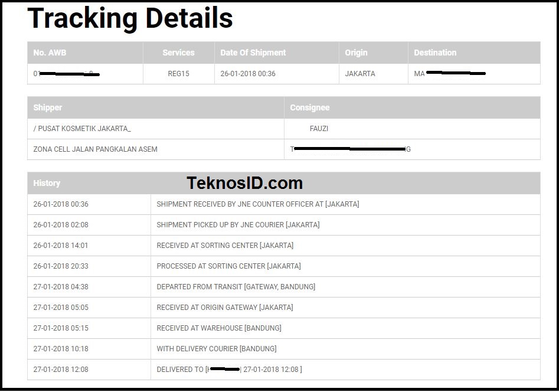559x392 pixels.
Task: Select PUSAT KOSMETIK JAKARTA shipper name
Action: tap(83, 129)
